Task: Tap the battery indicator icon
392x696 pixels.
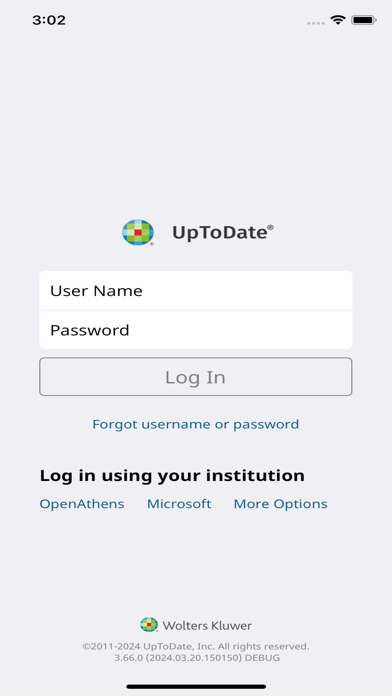Action: tap(364, 20)
